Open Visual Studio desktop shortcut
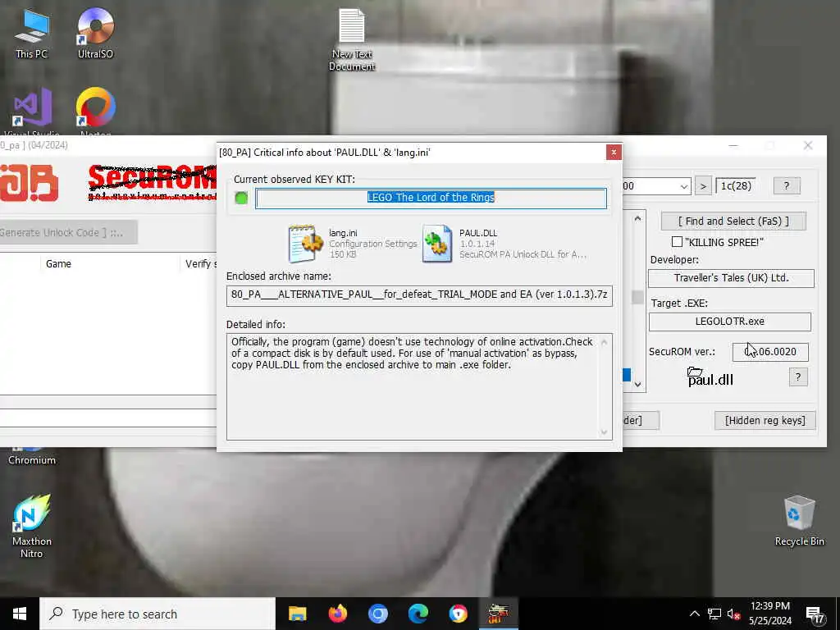The image size is (840, 630). [x=32, y=111]
